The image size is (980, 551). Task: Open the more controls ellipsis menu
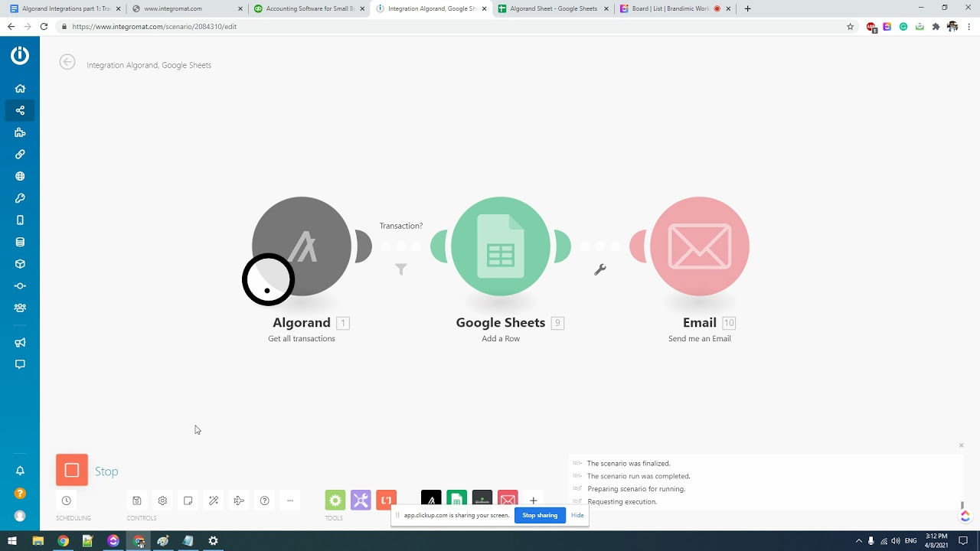click(x=290, y=500)
